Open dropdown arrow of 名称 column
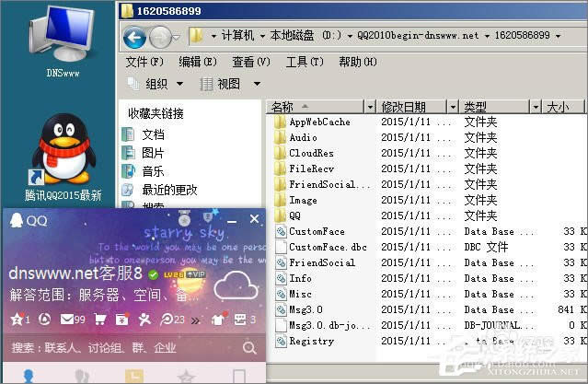The height and width of the screenshot is (384, 588). pos(370,107)
